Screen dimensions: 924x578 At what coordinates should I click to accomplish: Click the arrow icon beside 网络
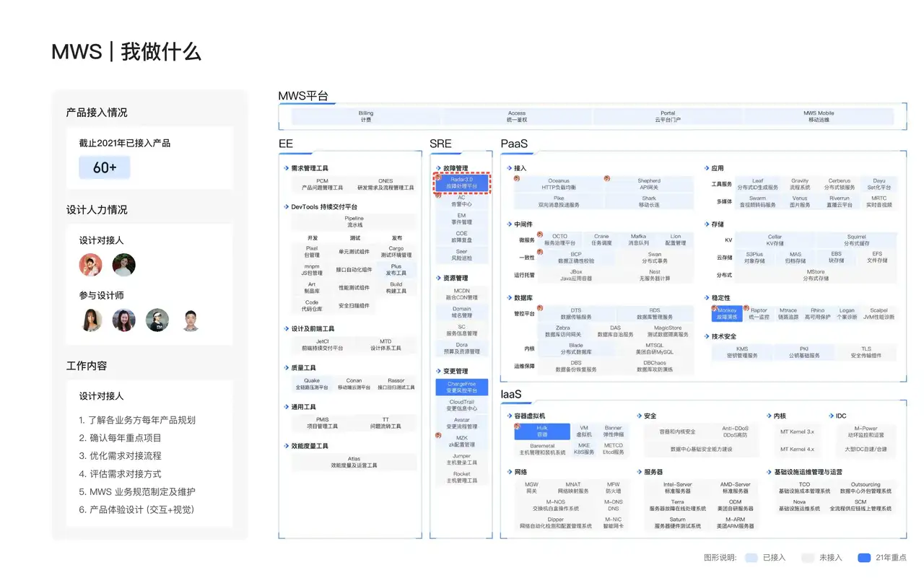pos(509,472)
